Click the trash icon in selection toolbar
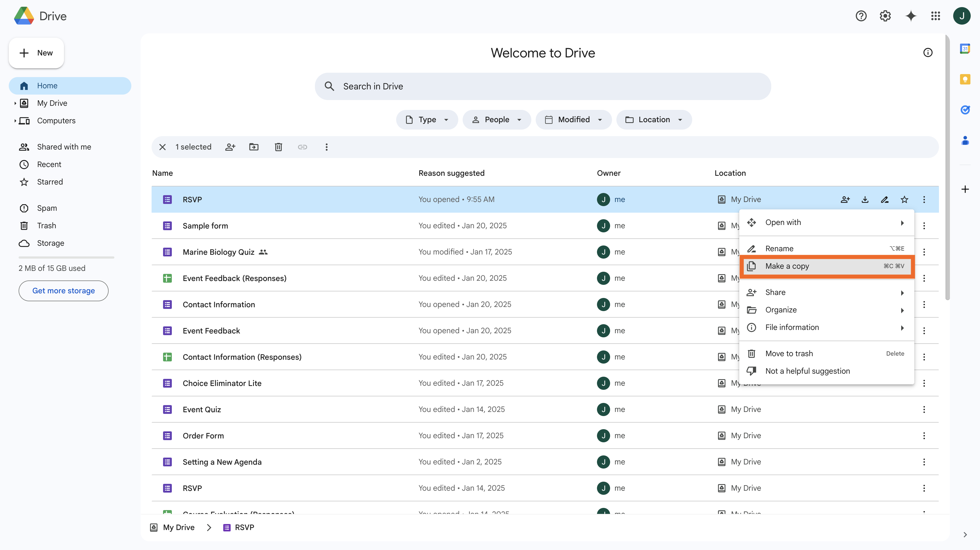980x550 pixels. click(x=279, y=147)
